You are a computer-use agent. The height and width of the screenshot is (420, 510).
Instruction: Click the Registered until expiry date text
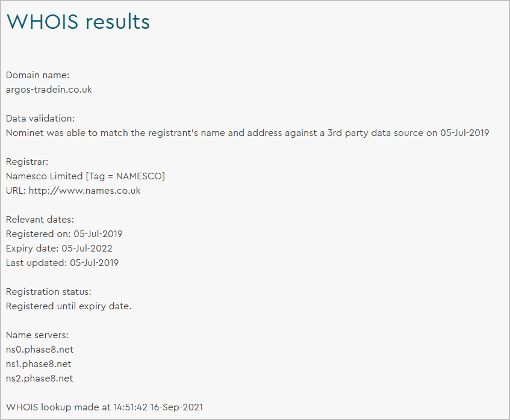tap(69, 306)
